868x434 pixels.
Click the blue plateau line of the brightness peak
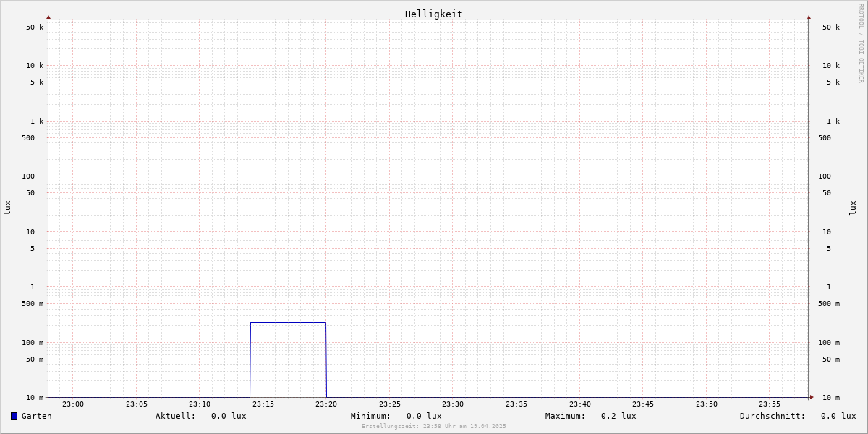[288, 323]
